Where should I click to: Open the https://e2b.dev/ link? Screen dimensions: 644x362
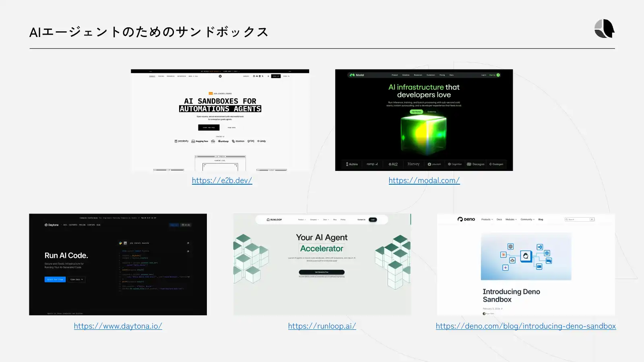coord(222,181)
